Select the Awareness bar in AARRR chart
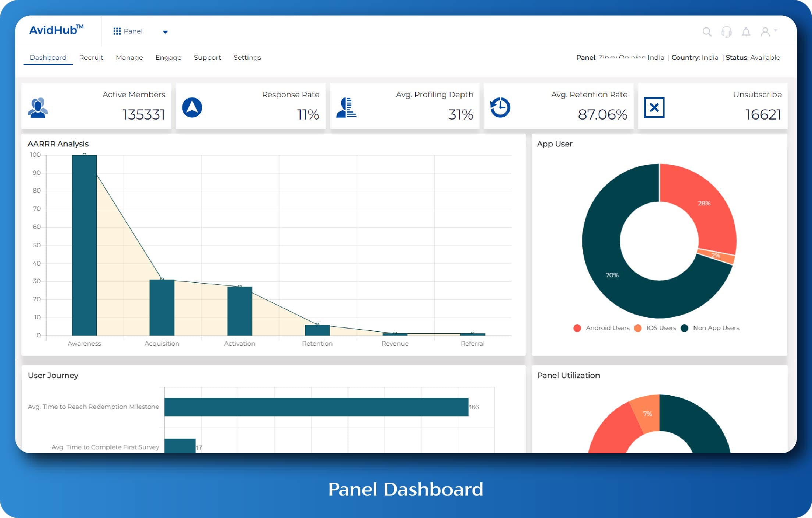 tap(84, 245)
